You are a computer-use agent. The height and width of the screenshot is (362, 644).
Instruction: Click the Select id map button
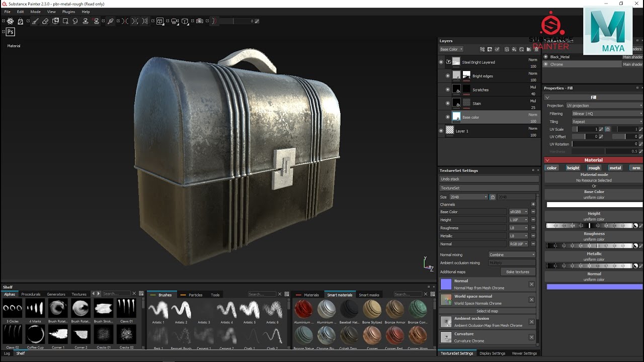point(488,311)
